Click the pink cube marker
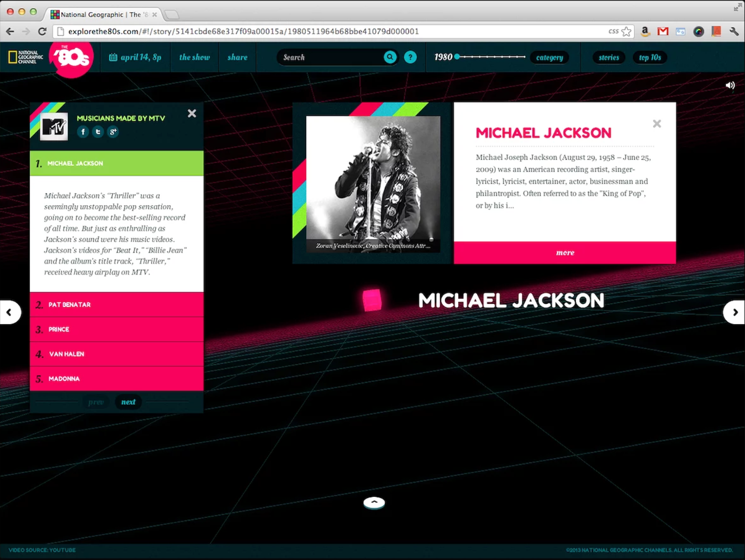 pos(372,300)
